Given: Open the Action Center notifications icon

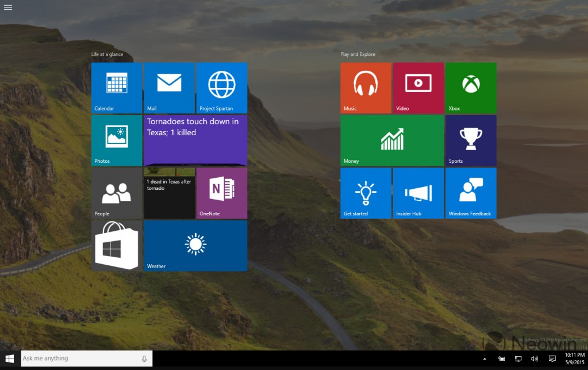Looking at the screenshot, I should coord(552,358).
